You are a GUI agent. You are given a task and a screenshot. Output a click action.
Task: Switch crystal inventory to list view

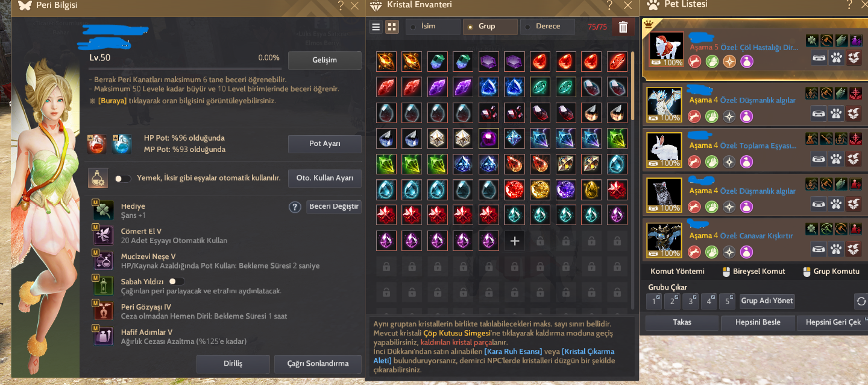[x=376, y=27]
